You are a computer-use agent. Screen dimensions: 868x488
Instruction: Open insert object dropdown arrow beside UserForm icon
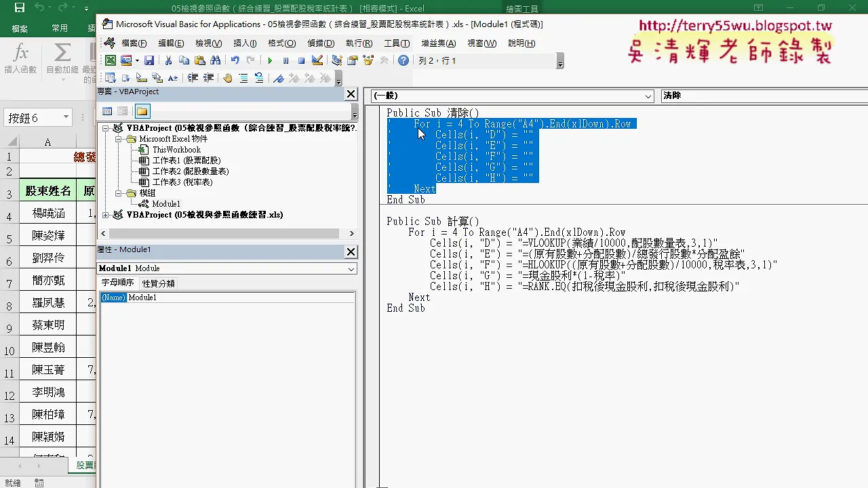click(x=137, y=60)
